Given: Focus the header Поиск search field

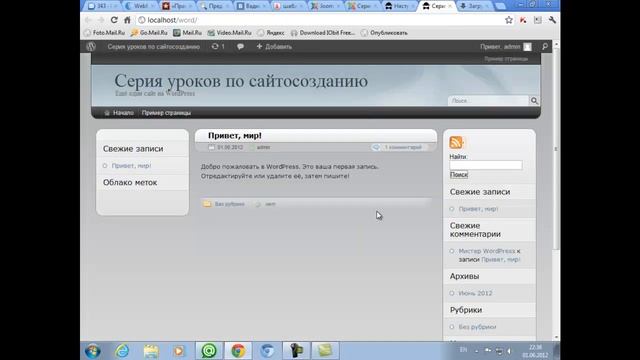Looking at the screenshot, I should 488,100.
